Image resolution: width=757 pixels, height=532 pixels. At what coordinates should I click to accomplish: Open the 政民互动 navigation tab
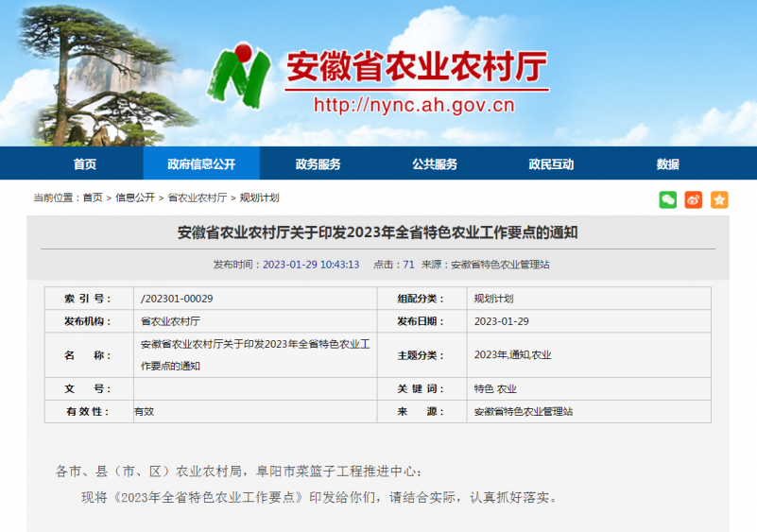coord(551,164)
